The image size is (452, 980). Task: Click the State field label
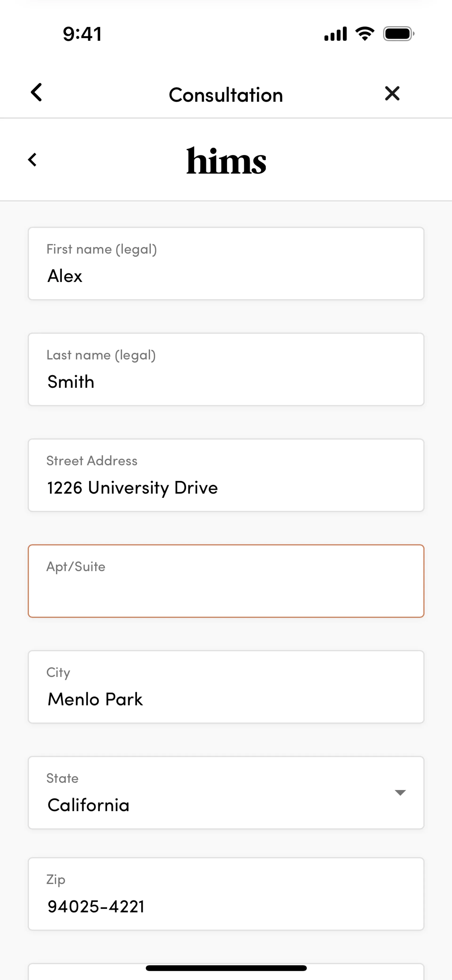click(62, 778)
